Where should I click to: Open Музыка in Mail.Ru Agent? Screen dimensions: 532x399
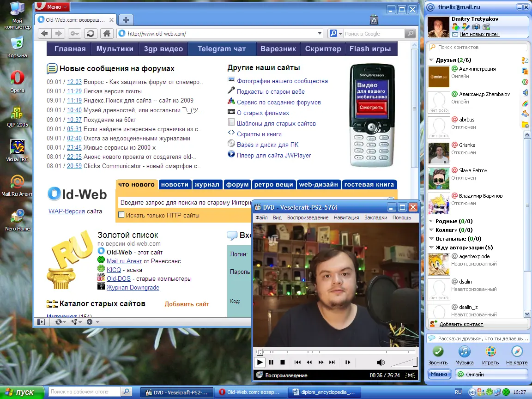464,356
